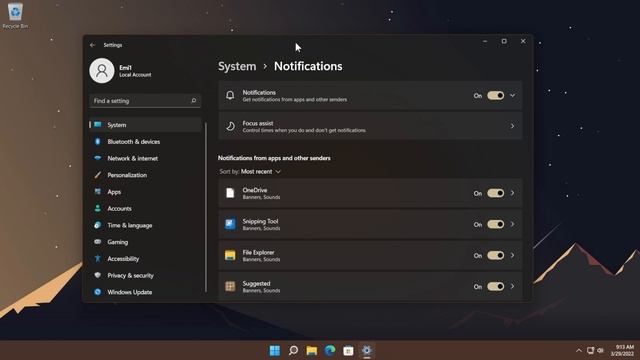Image resolution: width=640 pixels, height=360 pixels.
Task: Click the File Explorer app icon in list
Action: click(x=230, y=256)
